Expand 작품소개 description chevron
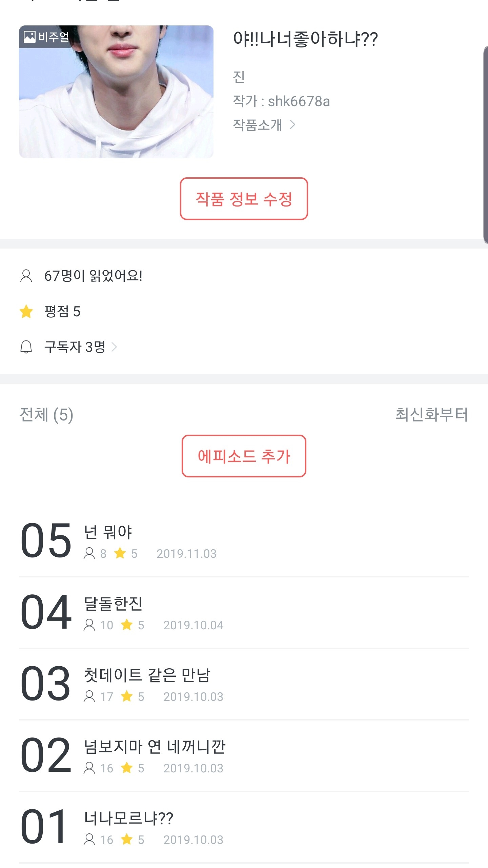The width and height of the screenshot is (488, 868). point(292,125)
